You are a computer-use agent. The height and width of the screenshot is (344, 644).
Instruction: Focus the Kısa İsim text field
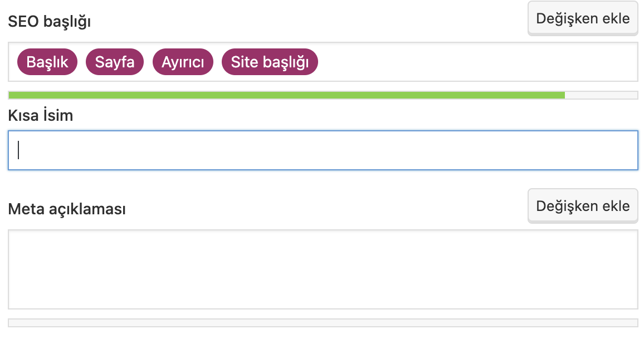coord(323,150)
